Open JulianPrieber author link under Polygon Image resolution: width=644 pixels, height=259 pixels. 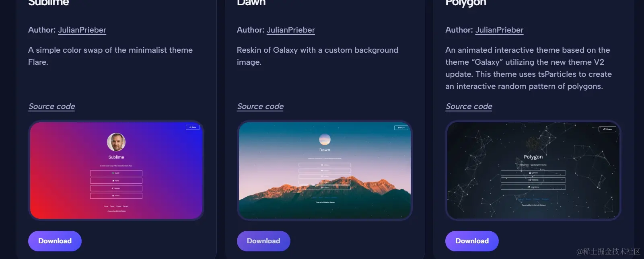pyautogui.click(x=499, y=30)
